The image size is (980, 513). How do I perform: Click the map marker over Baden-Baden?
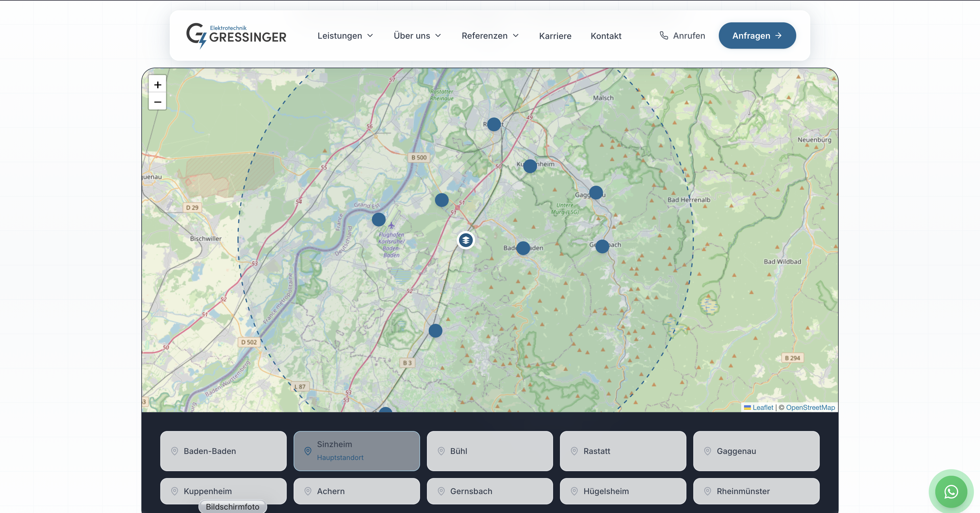point(523,248)
